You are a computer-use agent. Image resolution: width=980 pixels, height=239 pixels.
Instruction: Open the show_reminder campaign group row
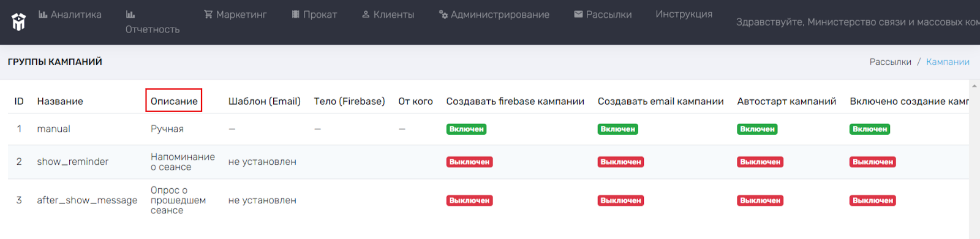tap(488, 162)
